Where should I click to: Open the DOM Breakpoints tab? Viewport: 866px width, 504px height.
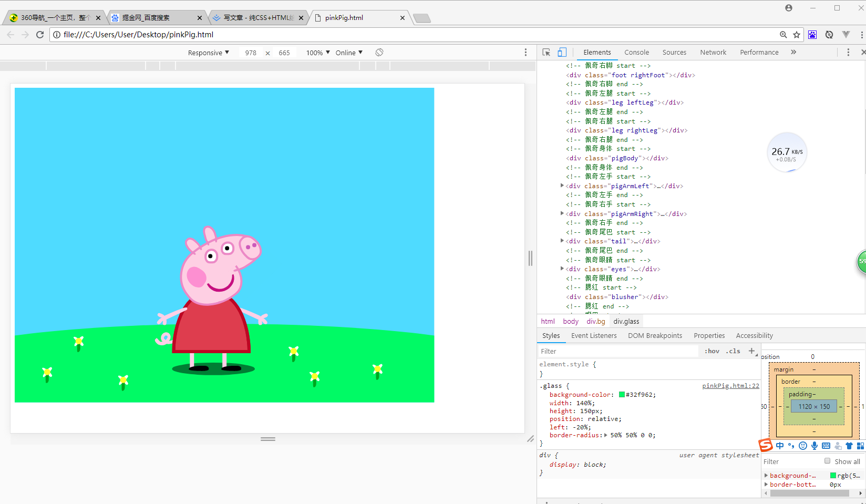click(x=655, y=336)
